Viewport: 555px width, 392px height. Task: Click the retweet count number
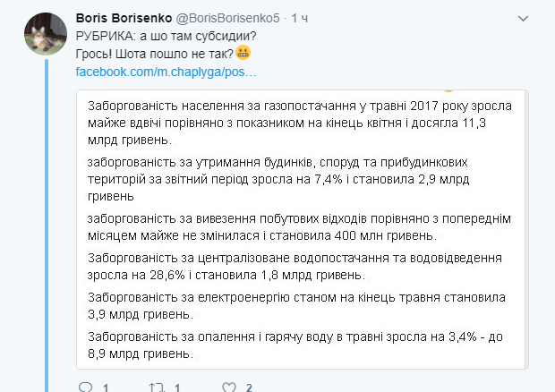[x=177, y=388]
